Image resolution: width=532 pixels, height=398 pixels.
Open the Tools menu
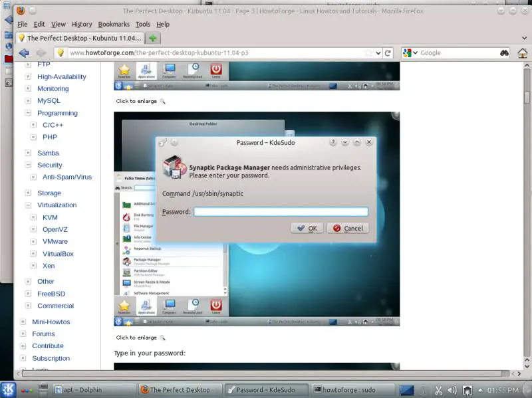tap(143, 25)
